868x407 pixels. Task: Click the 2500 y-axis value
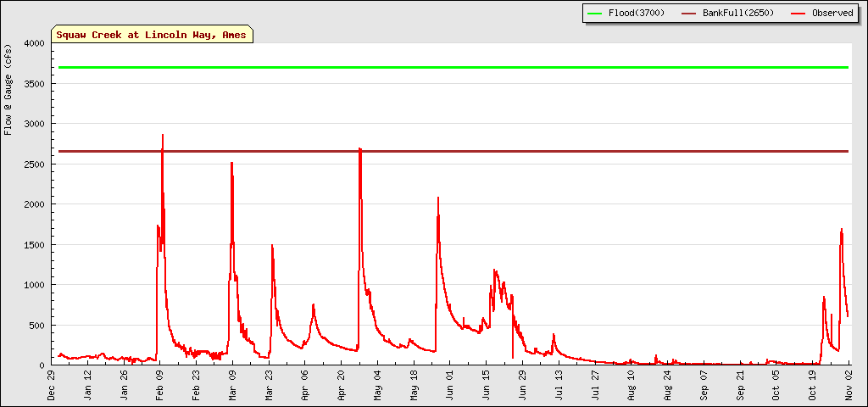(36, 164)
